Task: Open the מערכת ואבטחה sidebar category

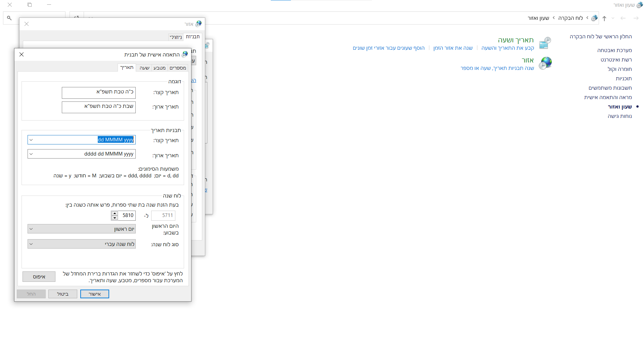Action: pos(614,50)
